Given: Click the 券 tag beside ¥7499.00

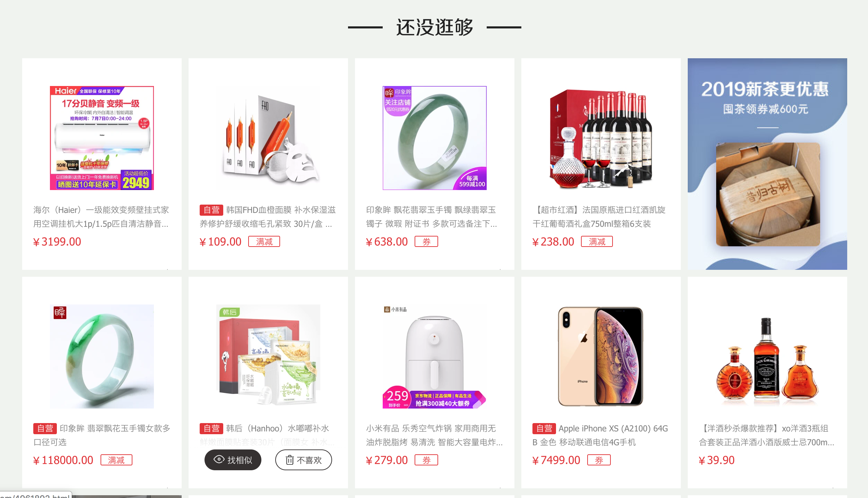Looking at the screenshot, I should (x=599, y=460).
